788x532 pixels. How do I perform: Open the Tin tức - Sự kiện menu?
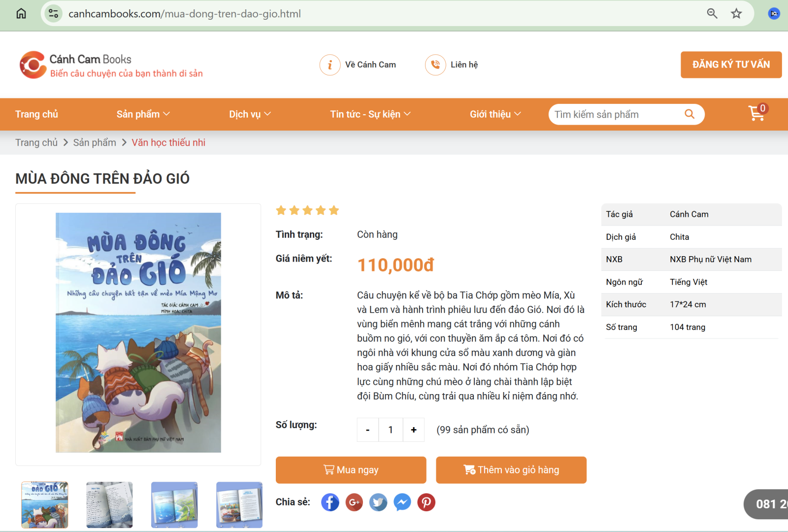pyautogui.click(x=370, y=114)
